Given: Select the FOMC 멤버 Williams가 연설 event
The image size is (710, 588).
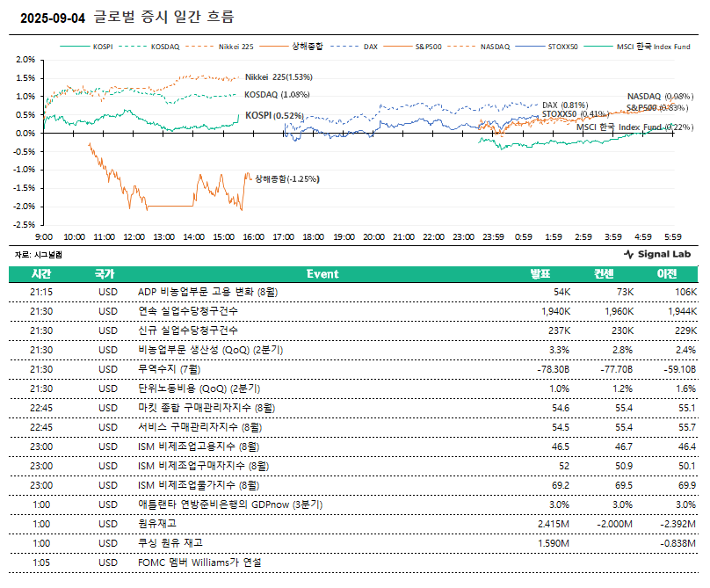Looking at the screenshot, I should click(199, 563).
